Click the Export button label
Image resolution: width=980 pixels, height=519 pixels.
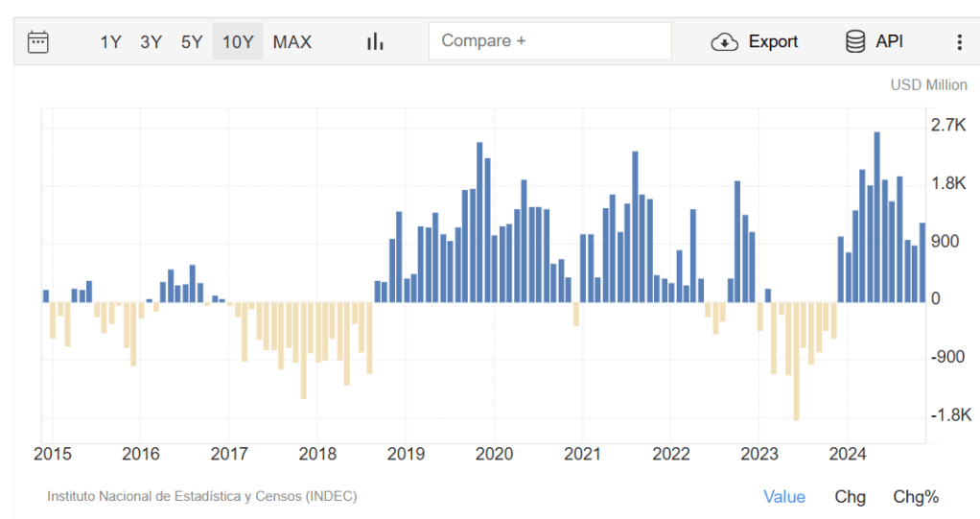point(773,41)
